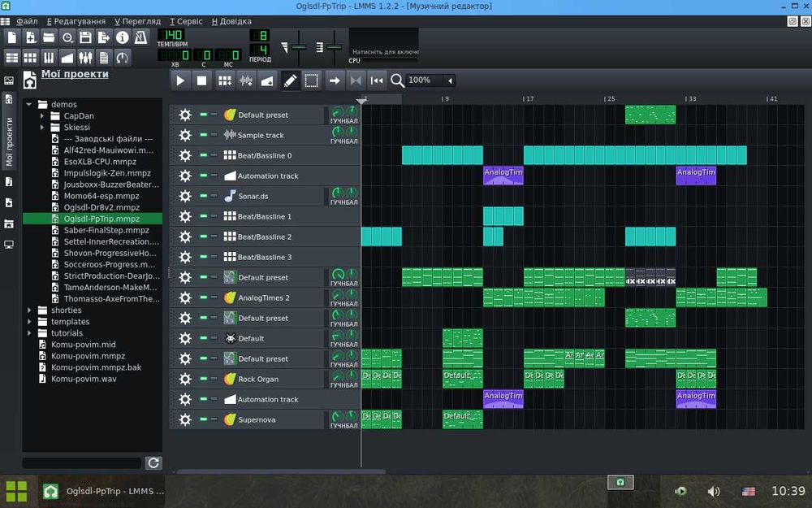Open the Перегляд menu
This screenshot has width=812, height=508.
click(x=138, y=21)
